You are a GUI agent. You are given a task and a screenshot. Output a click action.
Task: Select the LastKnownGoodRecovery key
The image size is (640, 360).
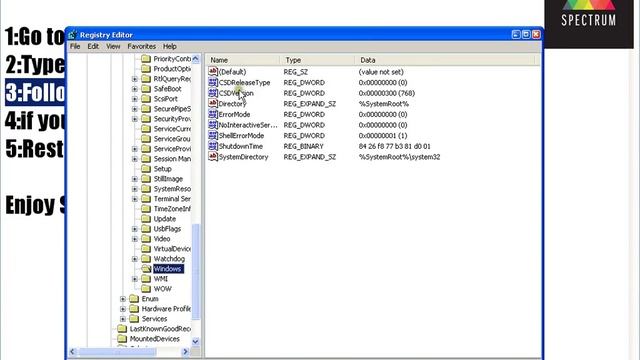[160, 329]
